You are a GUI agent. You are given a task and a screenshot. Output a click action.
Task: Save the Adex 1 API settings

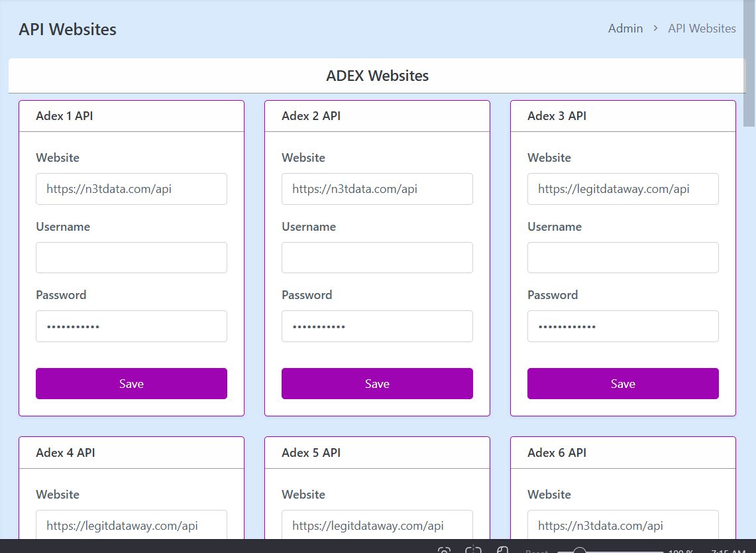pyautogui.click(x=131, y=384)
